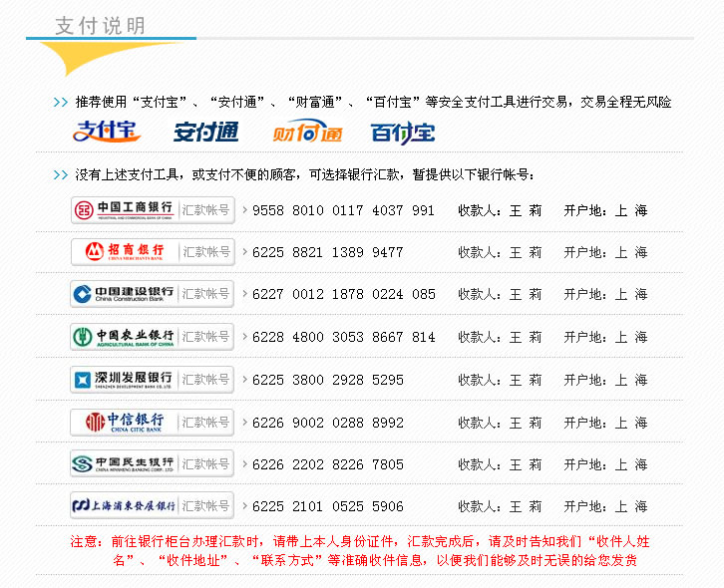Click the 中国民生银行 bank logo
Image resolution: width=724 pixels, height=588 pixels.
(124, 463)
